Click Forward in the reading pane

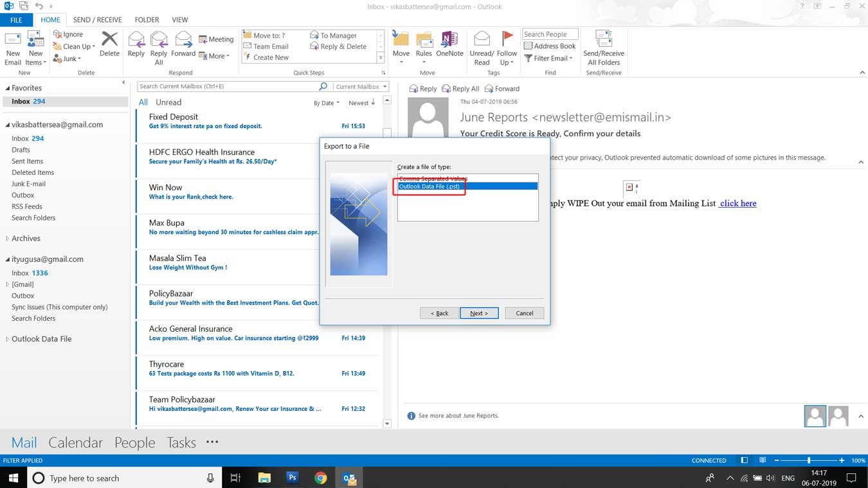click(502, 89)
